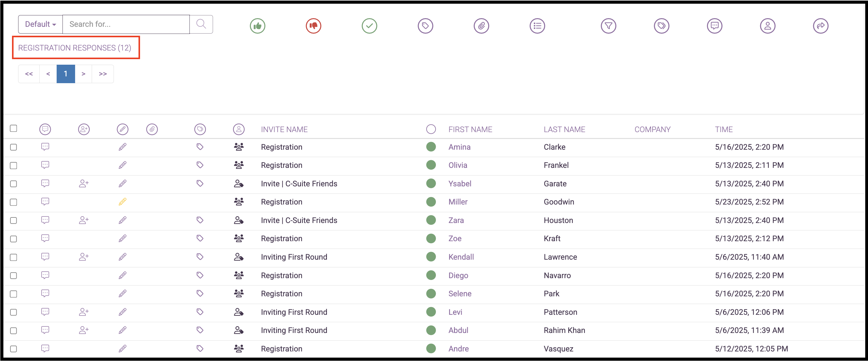This screenshot has height=361, width=868.
Task: Open Kendall's registration details link
Action: click(461, 257)
